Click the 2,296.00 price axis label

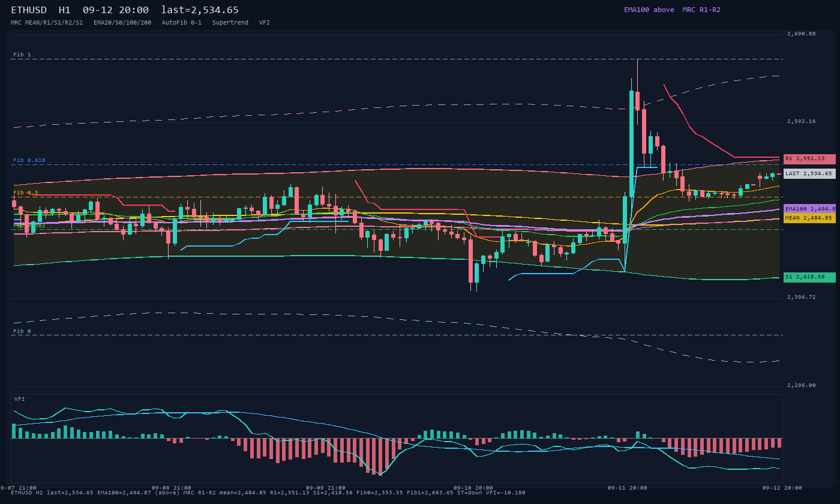[x=802, y=385]
